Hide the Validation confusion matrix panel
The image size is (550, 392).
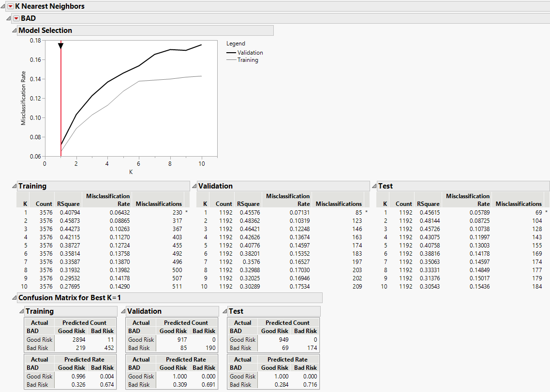(x=123, y=311)
